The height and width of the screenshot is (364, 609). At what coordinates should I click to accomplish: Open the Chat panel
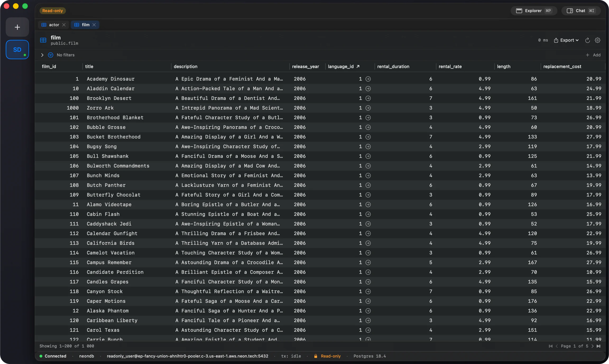pos(581,11)
